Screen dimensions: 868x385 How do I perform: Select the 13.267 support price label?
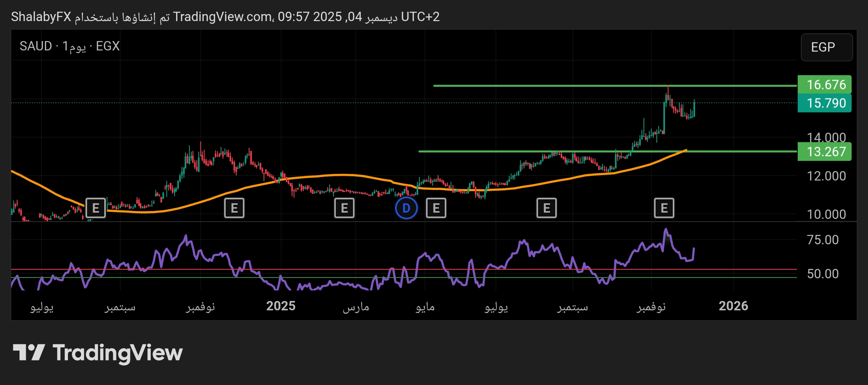pos(824,152)
